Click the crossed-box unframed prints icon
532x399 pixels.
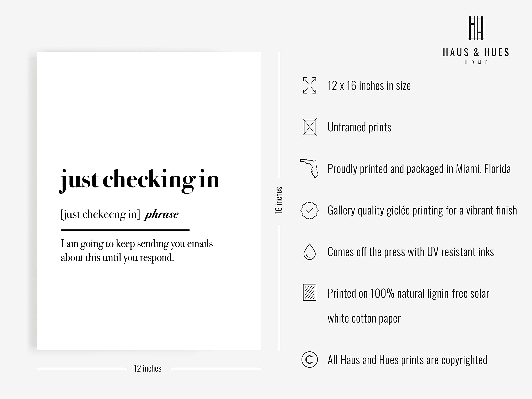309,127
